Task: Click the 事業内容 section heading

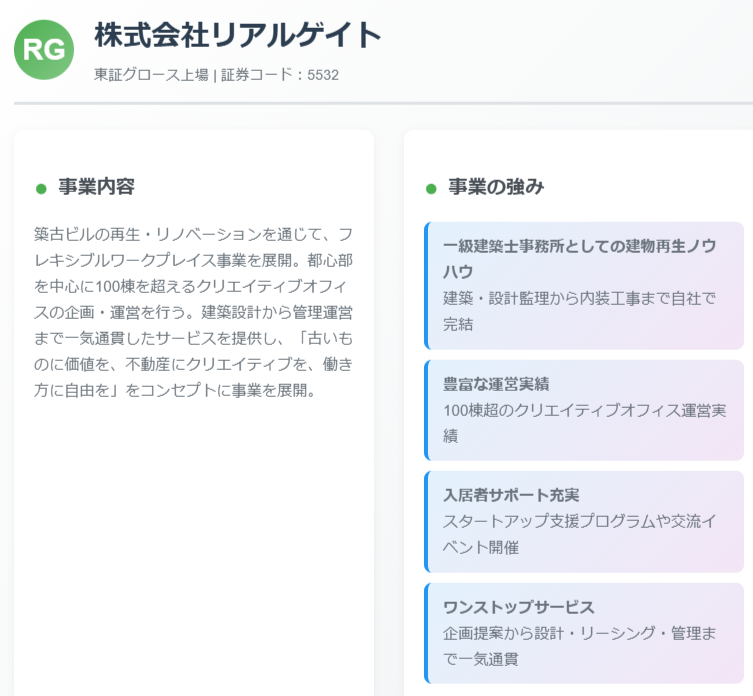Action: tap(97, 187)
